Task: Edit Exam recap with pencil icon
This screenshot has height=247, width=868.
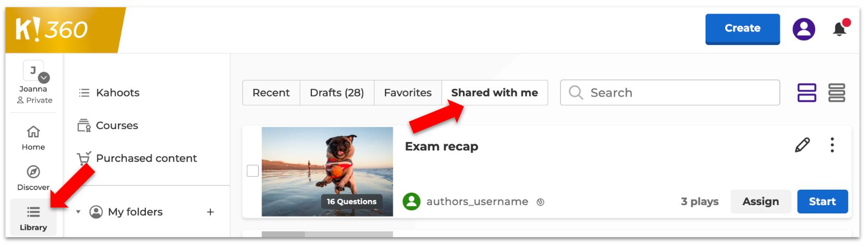Action: pyautogui.click(x=802, y=145)
